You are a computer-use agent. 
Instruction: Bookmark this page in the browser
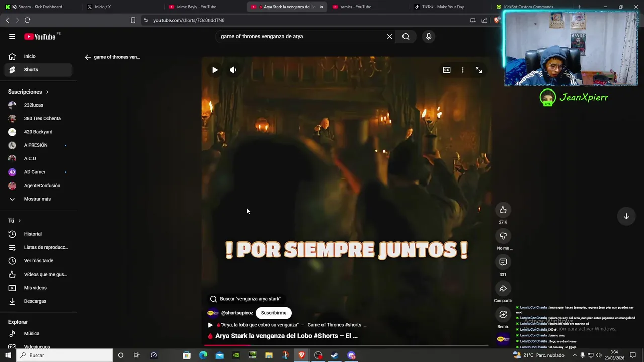(133, 20)
